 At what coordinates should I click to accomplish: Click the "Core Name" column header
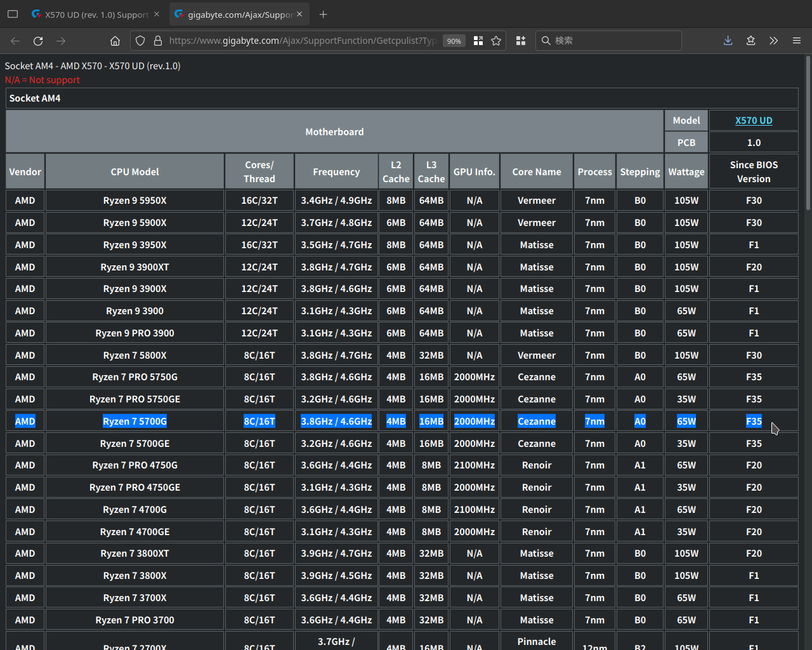tap(537, 171)
